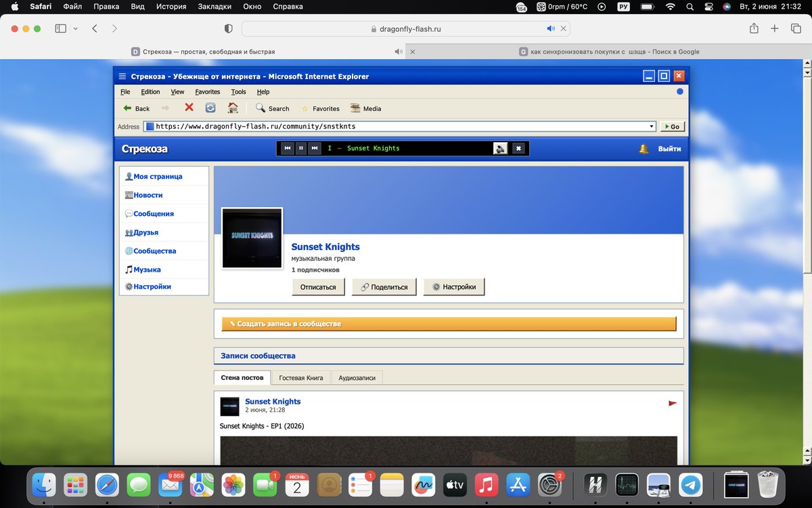
Task: Switch to the Гостевая Книга tab
Action: [x=301, y=377]
